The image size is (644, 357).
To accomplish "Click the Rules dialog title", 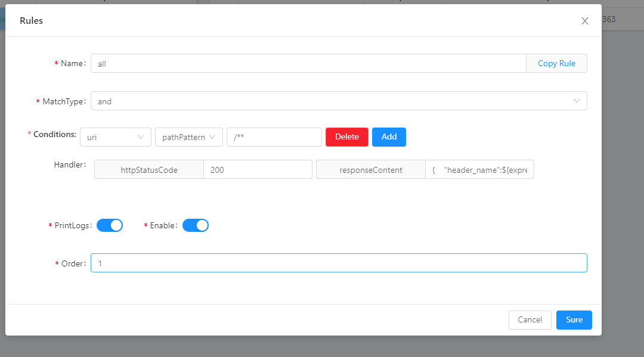I will point(31,20).
